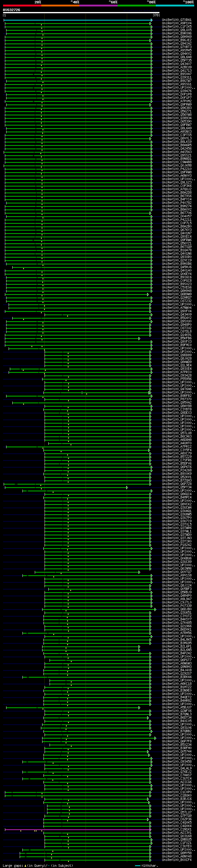Open hit UniRef100_Q4LAL9
The height and width of the screenshot is (868, 197).
coord(177,769)
